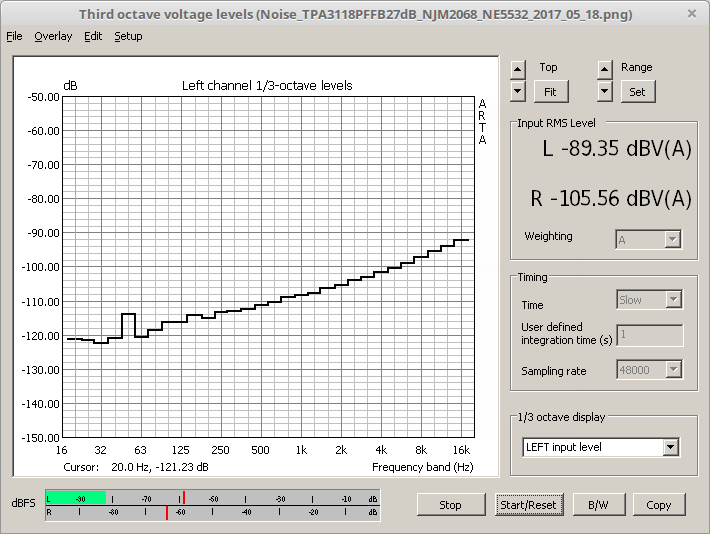Open the Setup menu
The height and width of the screenshot is (534, 710).
128,36
